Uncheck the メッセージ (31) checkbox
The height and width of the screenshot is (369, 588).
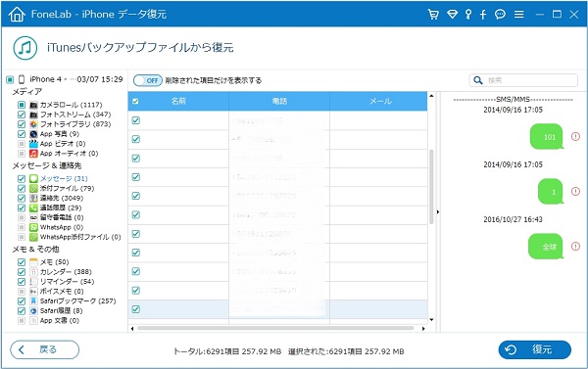tap(22, 179)
